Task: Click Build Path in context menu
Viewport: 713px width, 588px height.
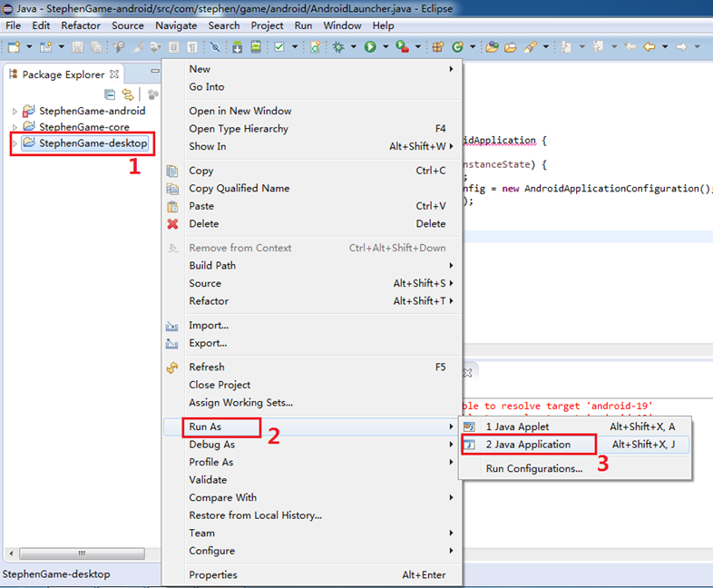Action: (311, 266)
